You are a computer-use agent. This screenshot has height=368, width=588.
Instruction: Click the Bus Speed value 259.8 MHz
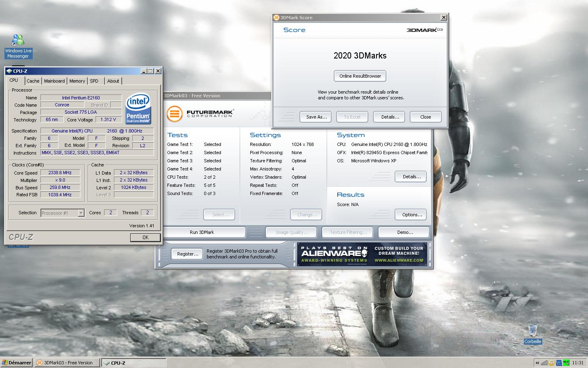[x=60, y=187]
